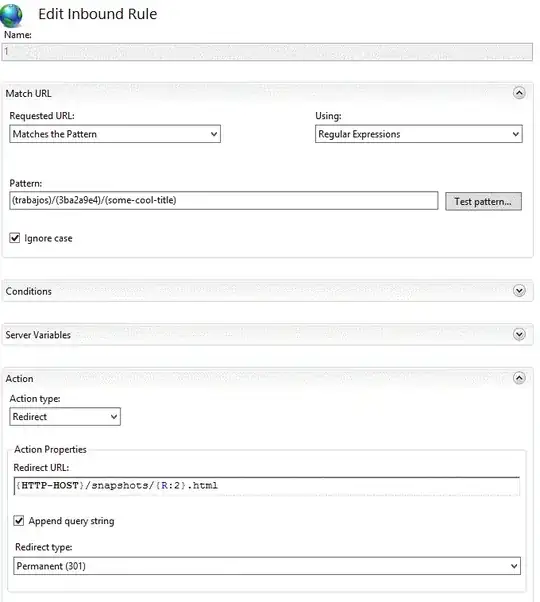
Task: Click the Test pattern button
Action: coord(483,201)
